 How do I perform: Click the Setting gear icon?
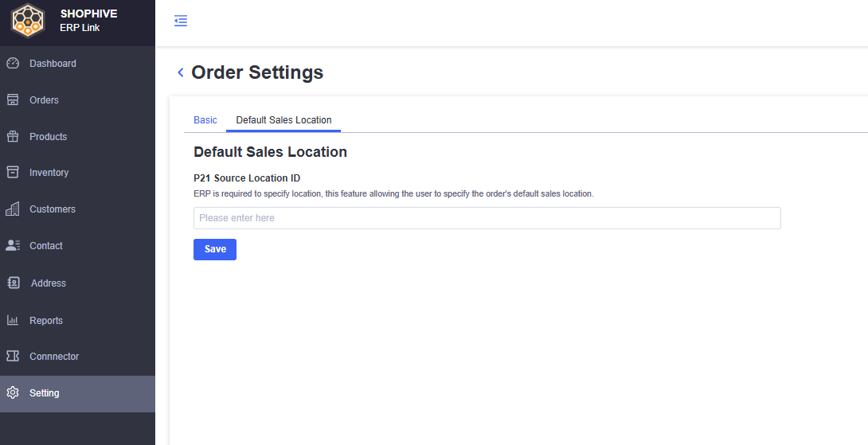[x=13, y=392]
